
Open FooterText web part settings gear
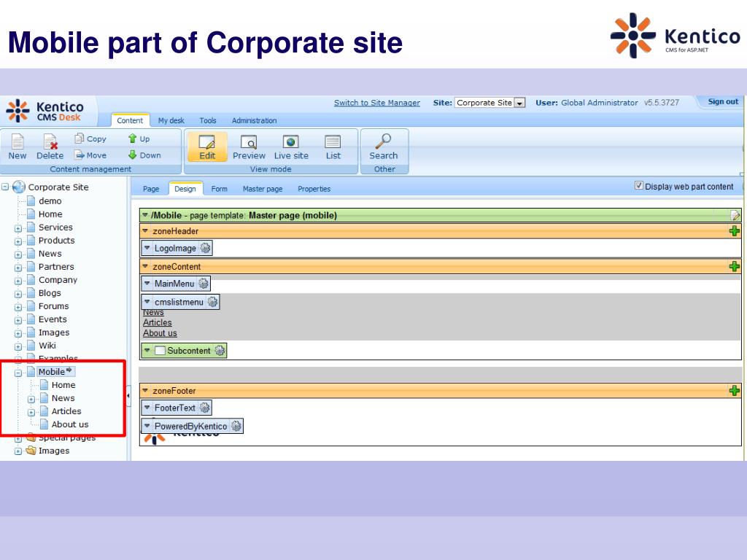[204, 408]
